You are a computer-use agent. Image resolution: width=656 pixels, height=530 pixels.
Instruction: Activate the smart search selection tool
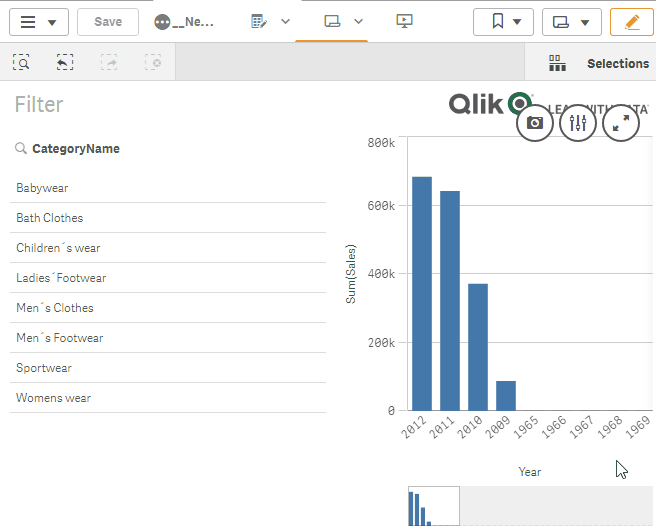click(x=21, y=62)
